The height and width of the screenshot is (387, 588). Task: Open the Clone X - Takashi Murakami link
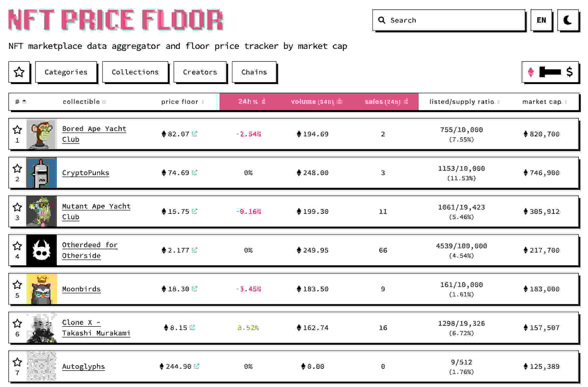point(96,327)
